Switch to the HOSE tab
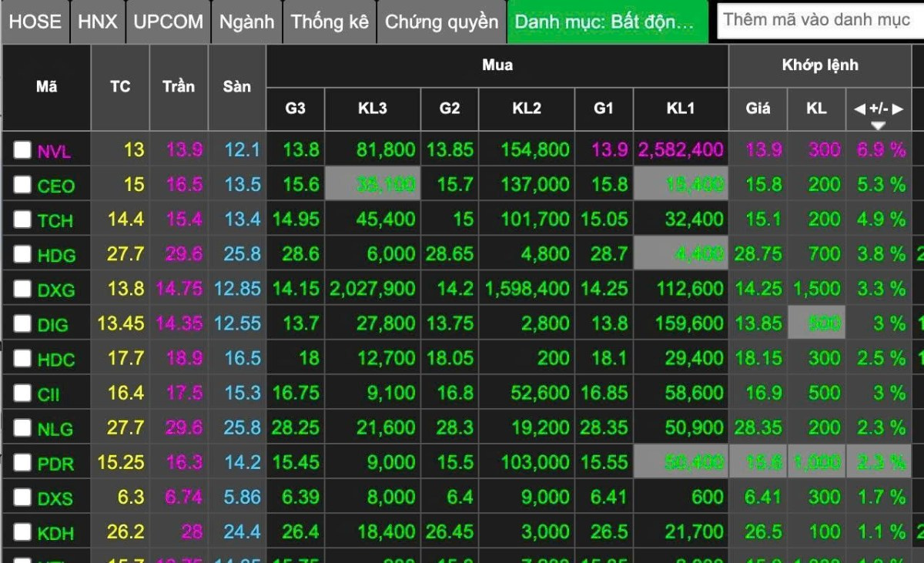Image resolution: width=924 pixels, height=563 pixels. (35, 22)
